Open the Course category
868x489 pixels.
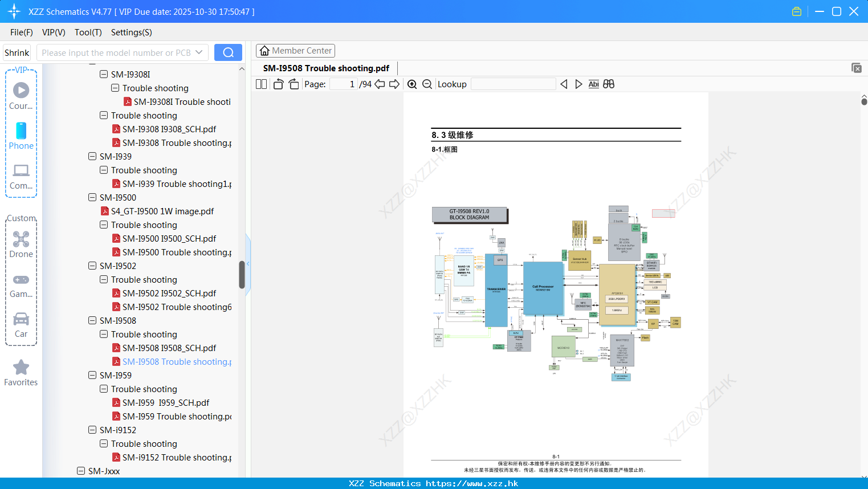[21, 96]
